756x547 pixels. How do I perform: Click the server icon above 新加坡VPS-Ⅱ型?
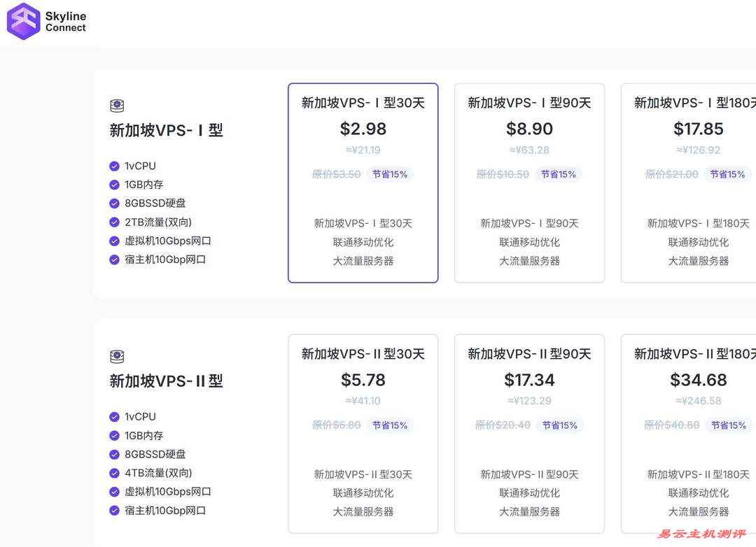(116, 356)
